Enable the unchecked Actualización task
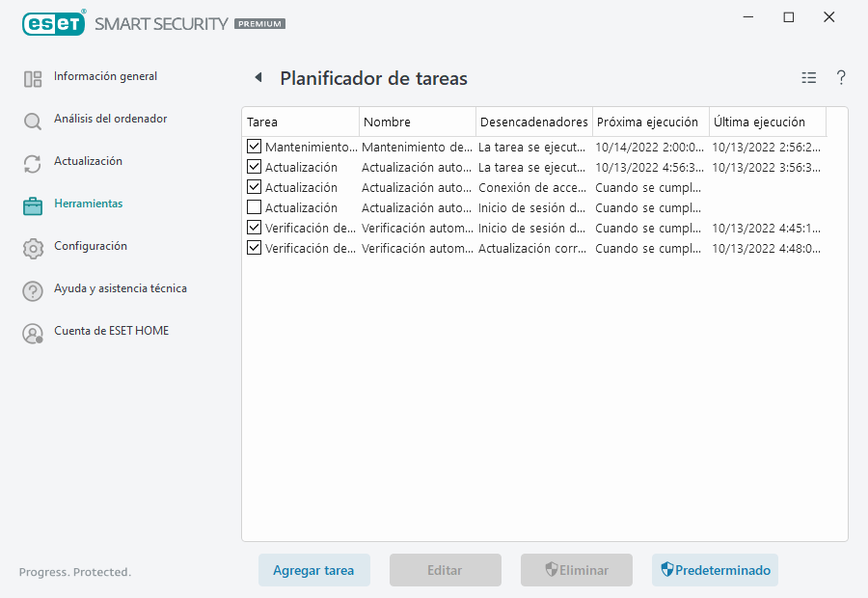 254,206
